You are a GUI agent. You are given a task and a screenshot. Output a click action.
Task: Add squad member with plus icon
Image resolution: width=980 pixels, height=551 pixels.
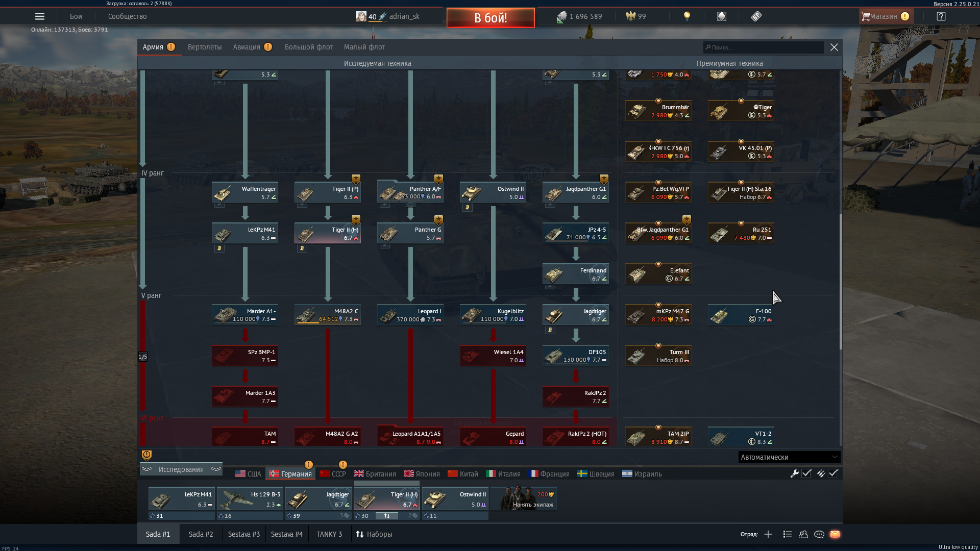768,534
